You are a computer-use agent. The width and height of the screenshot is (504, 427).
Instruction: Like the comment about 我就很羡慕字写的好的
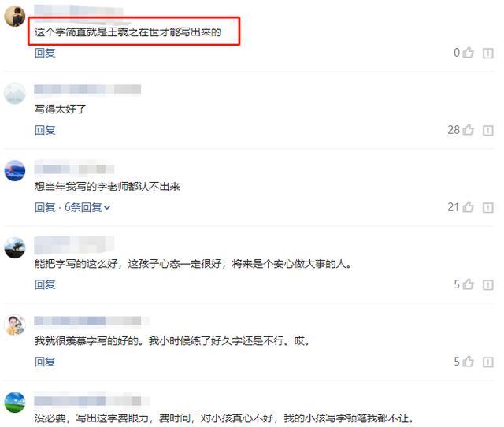click(469, 362)
